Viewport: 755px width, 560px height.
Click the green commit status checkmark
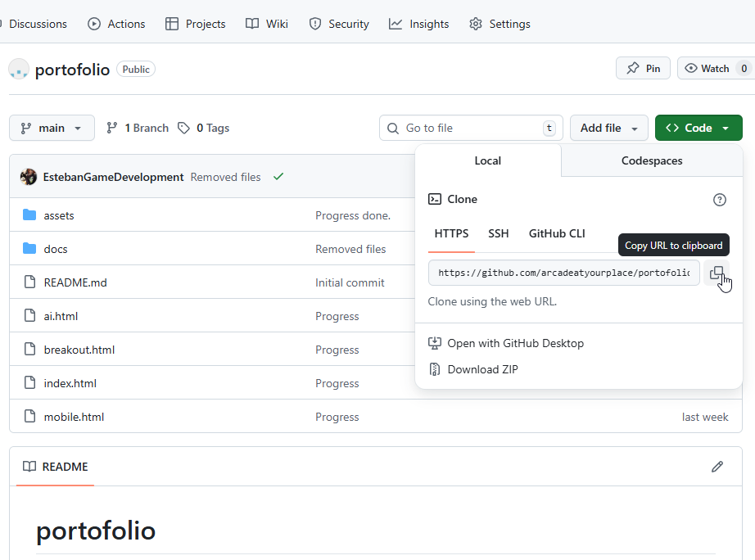coord(278,177)
